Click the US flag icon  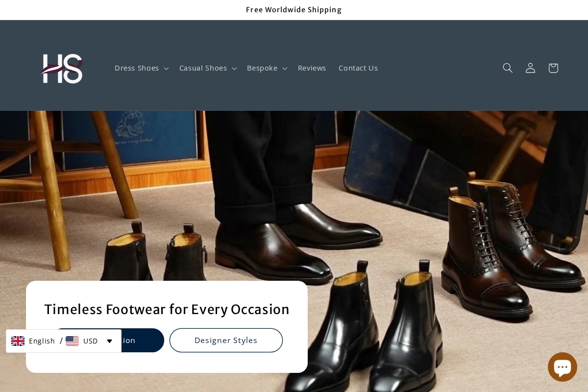(72, 341)
